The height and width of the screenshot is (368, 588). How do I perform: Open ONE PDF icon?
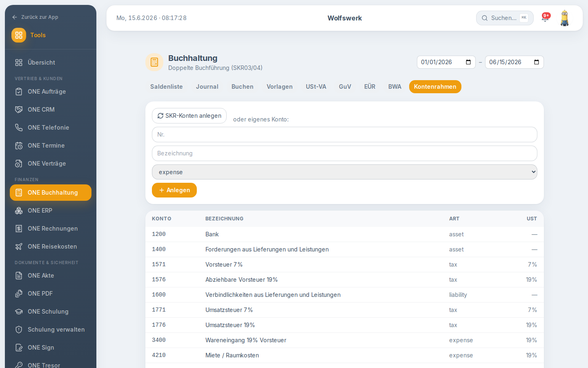click(x=19, y=294)
